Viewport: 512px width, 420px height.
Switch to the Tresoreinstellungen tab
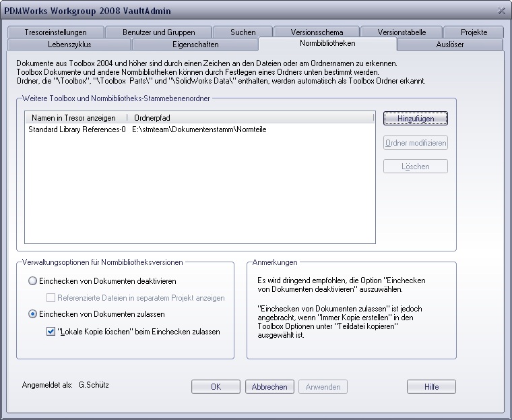(x=55, y=32)
